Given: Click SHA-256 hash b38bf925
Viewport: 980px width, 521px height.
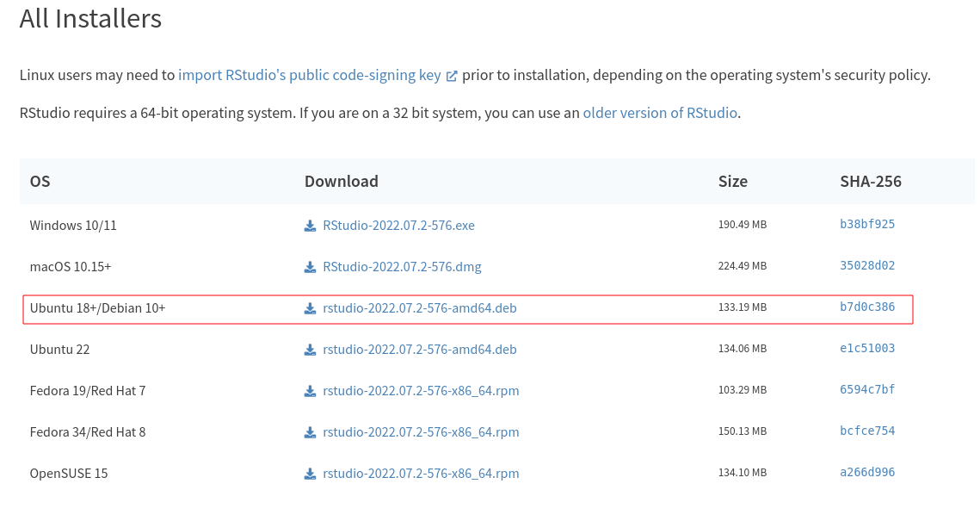Looking at the screenshot, I should click(x=867, y=224).
